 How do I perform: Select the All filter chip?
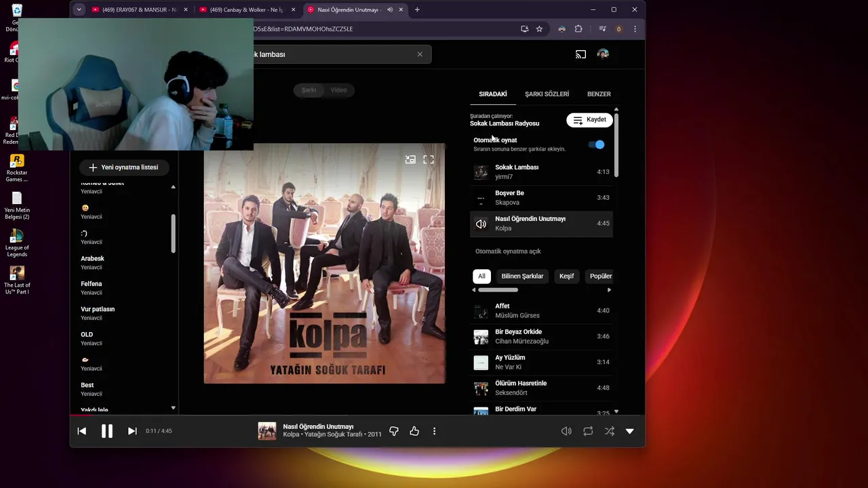481,277
